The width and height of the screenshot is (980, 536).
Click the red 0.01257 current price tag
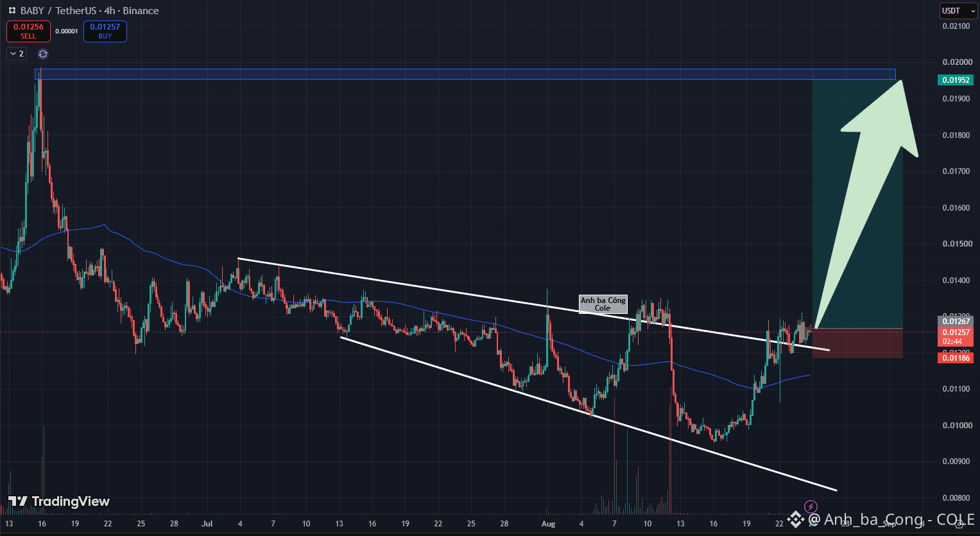(x=956, y=336)
